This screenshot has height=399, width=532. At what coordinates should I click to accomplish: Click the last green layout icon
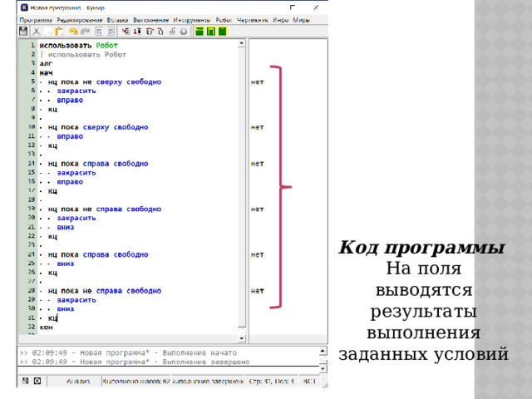point(222,32)
